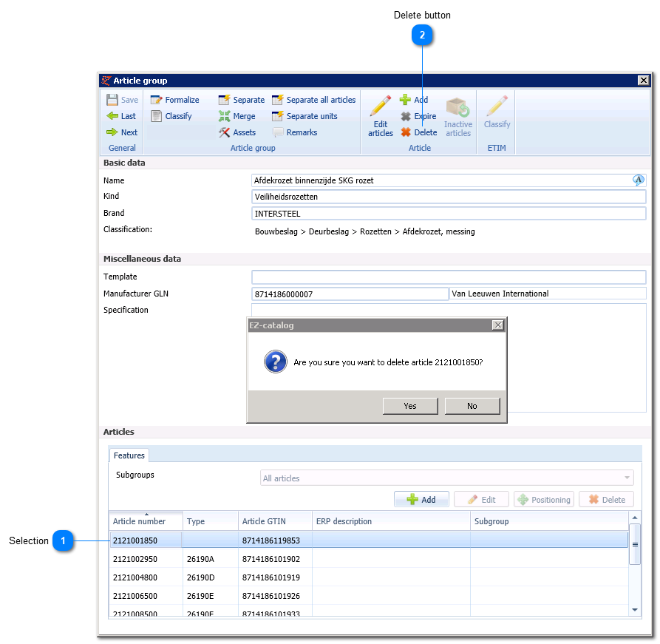Click the Add button above the articles table
The image size is (660, 644).
pyautogui.click(x=421, y=500)
